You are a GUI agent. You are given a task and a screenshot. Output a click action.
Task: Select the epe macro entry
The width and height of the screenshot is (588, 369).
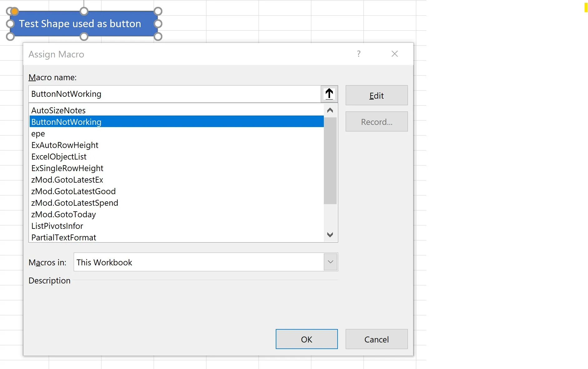[x=38, y=134]
